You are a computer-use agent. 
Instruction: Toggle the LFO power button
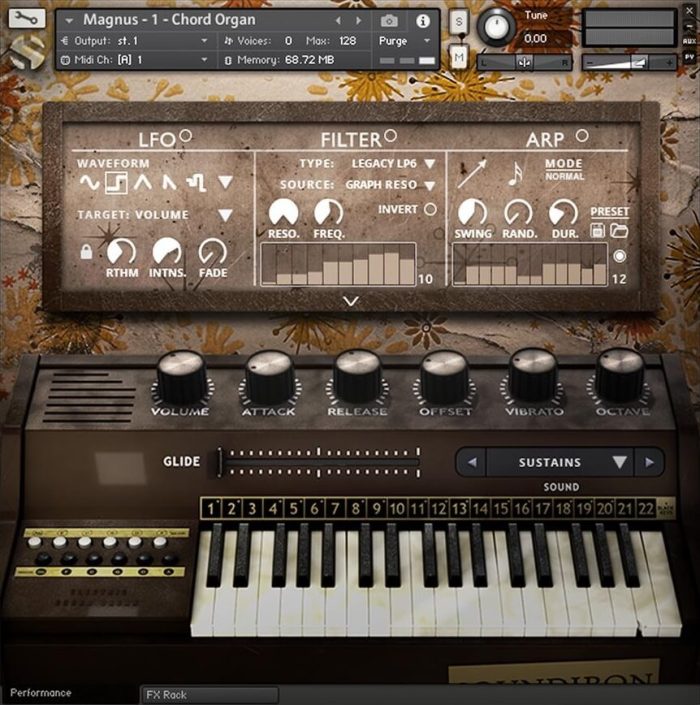pos(185,135)
